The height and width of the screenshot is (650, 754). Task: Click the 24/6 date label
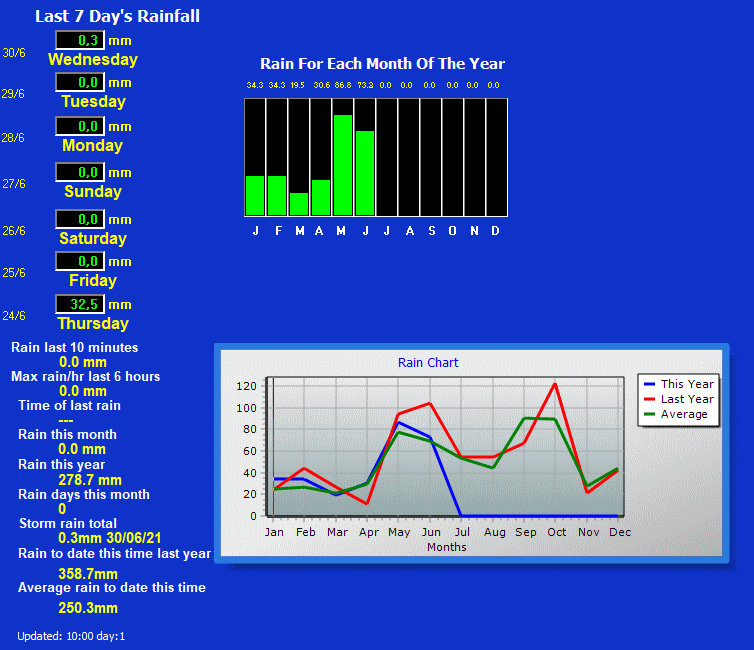(x=14, y=316)
